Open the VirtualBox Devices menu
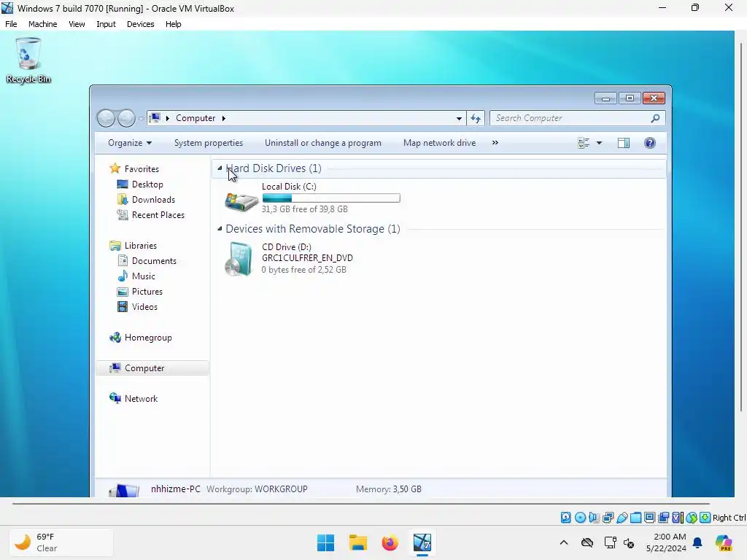Viewport: 747px width, 560px height. point(140,24)
